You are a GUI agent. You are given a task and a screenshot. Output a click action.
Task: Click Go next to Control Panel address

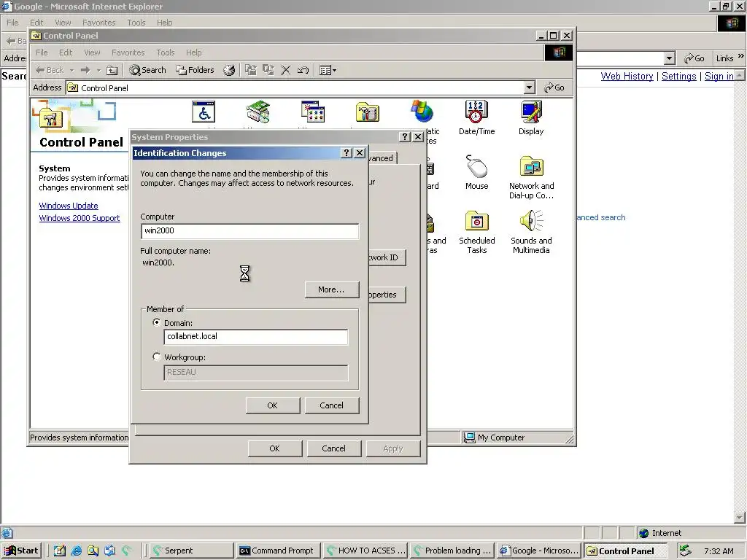click(554, 87)
